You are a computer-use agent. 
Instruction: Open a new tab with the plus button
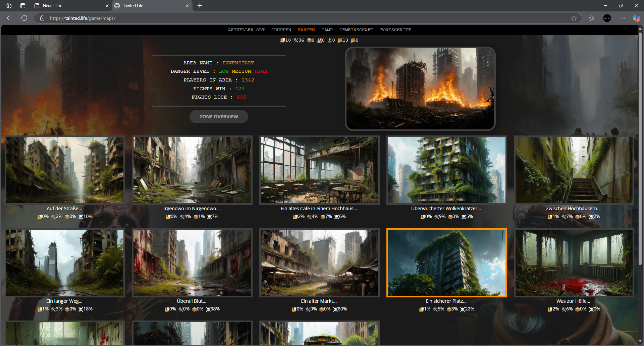tap(200, 6)
